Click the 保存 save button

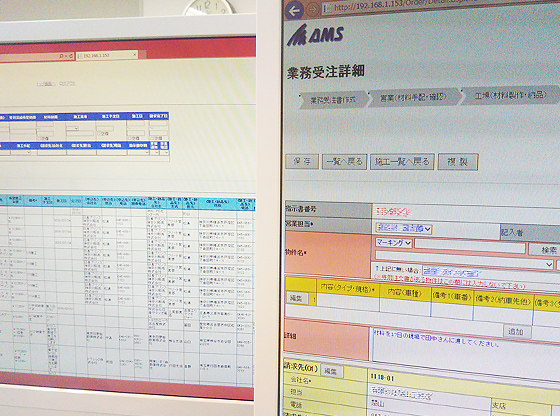[302, 162]
